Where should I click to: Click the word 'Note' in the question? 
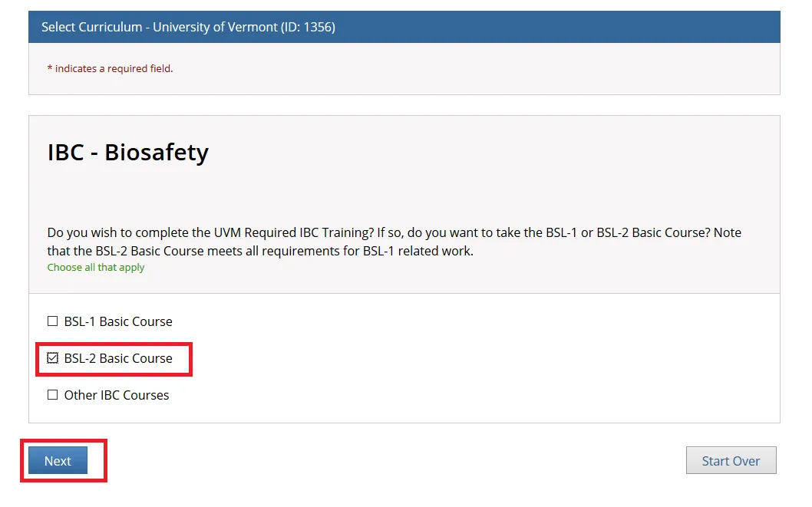(727, 232)
